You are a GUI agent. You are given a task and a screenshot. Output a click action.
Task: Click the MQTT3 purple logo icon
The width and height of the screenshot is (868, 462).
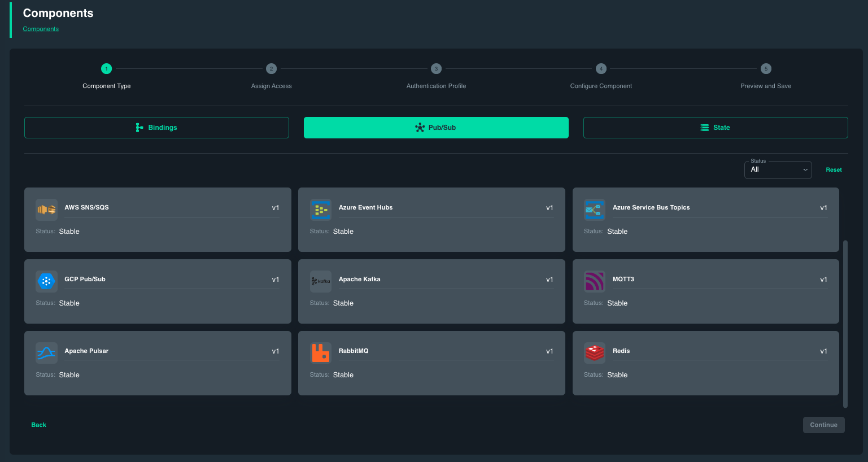point(595,281)
